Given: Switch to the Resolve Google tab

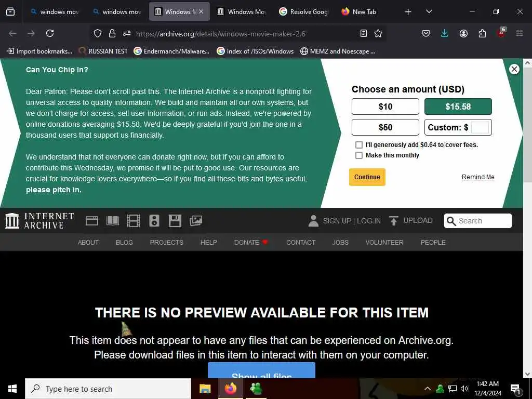Looking at the screenshot, I should 304,12.
